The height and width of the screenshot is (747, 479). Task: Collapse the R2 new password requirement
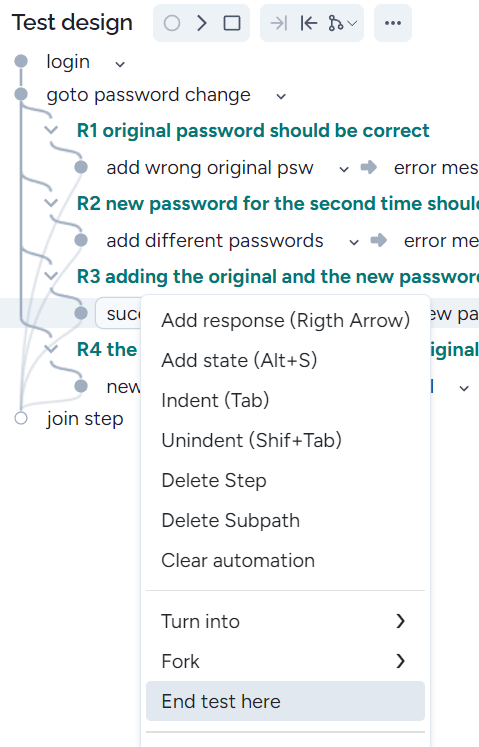51,203
